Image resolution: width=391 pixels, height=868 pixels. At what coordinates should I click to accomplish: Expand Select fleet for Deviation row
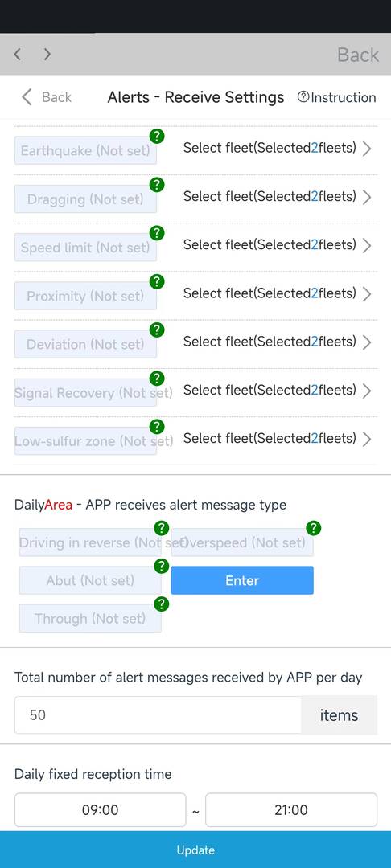click(277, 342)
